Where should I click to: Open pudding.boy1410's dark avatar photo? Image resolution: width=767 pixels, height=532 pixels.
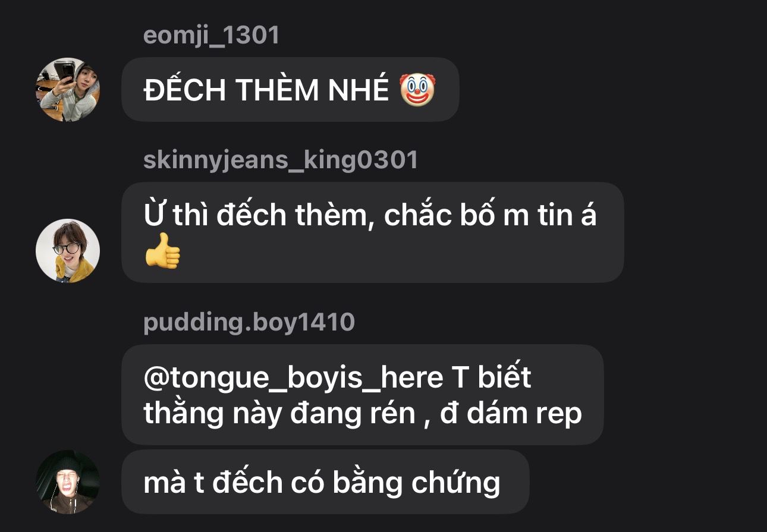(68, 482)
